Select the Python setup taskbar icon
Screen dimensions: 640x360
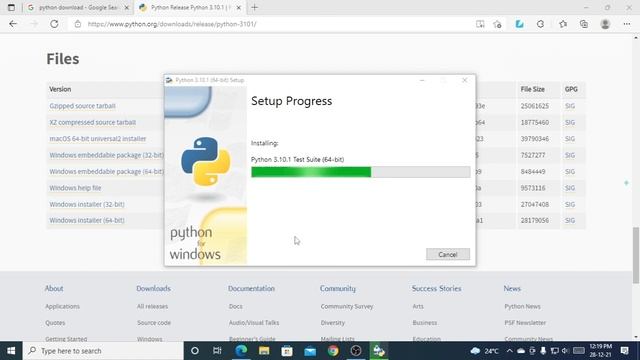coord(379,351)
